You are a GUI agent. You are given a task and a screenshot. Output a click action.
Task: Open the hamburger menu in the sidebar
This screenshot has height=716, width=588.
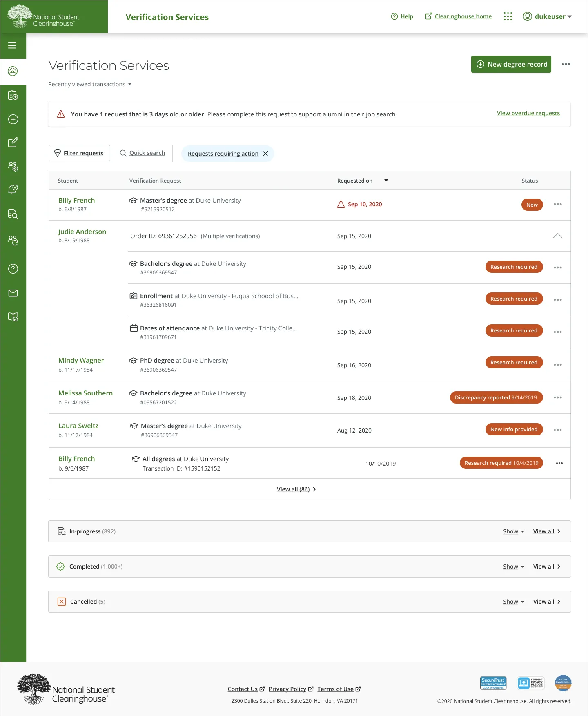pos(13,45)
